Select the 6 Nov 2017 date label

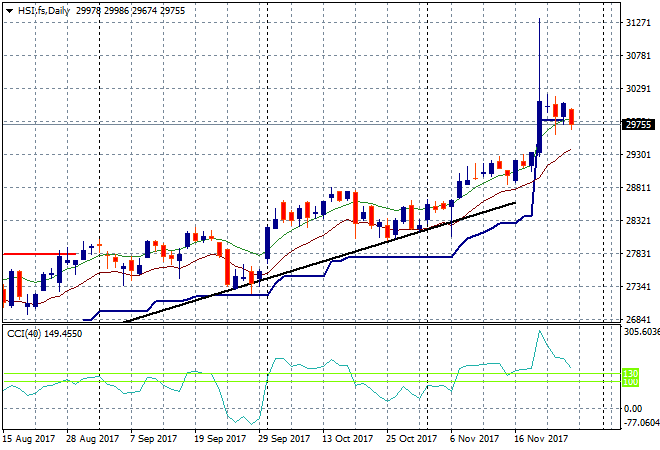(x=474, y=439)
